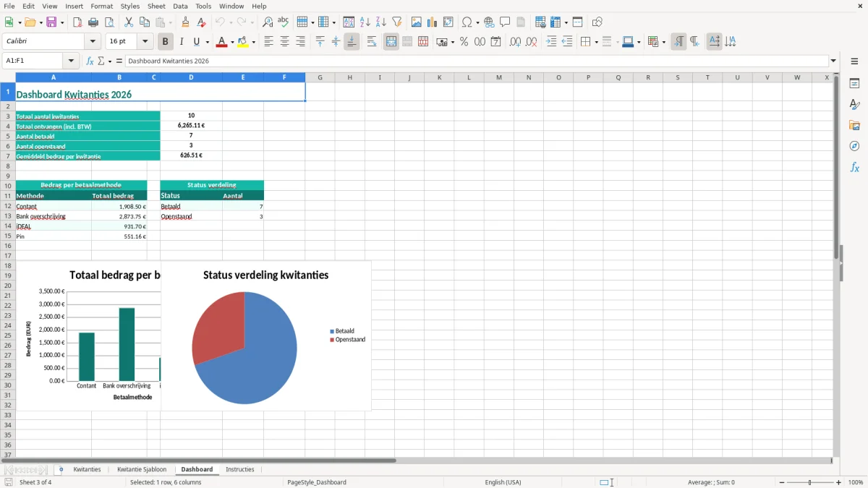Click the Sort icon
The height and width of the screenshot is (488, 868).
click(349, 22)
